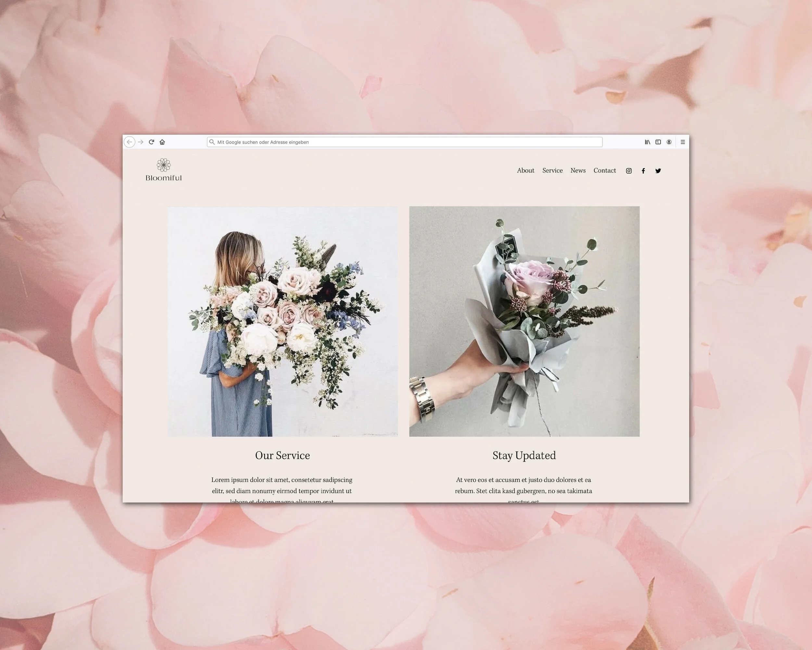Toggle the browser sidebar view
Screen dimensions: 812x650
[658, 142]
